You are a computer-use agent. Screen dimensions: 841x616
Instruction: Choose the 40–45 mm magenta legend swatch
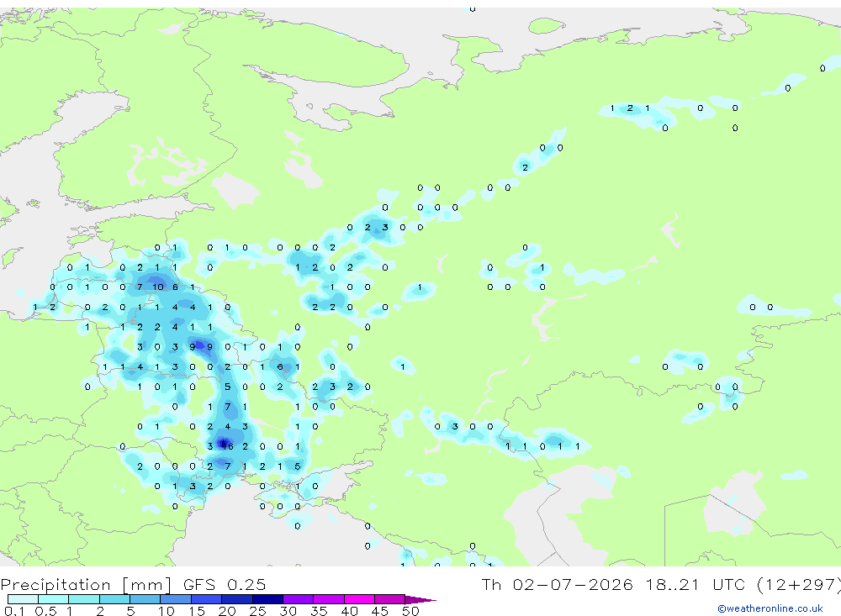click(x=359, y=599)
